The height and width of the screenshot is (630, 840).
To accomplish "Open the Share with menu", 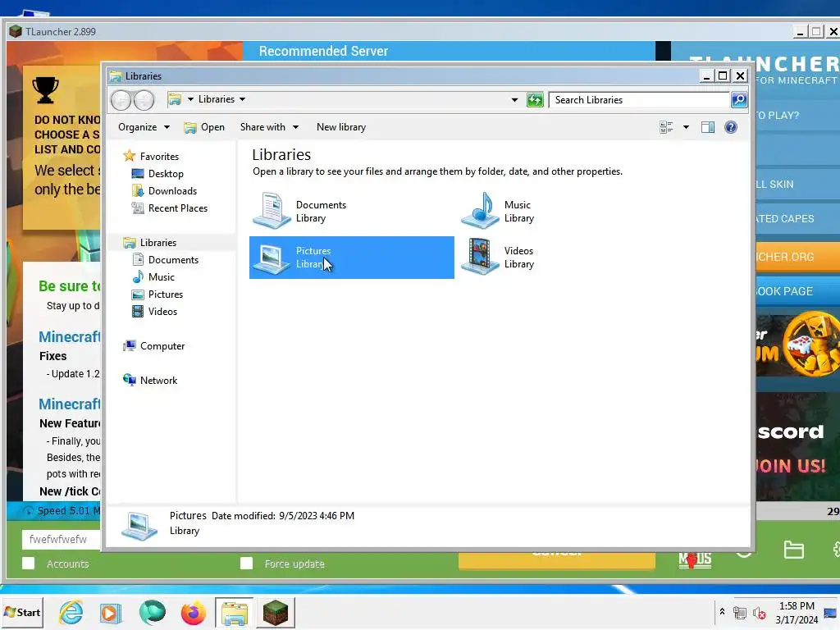I will [269, 127].
